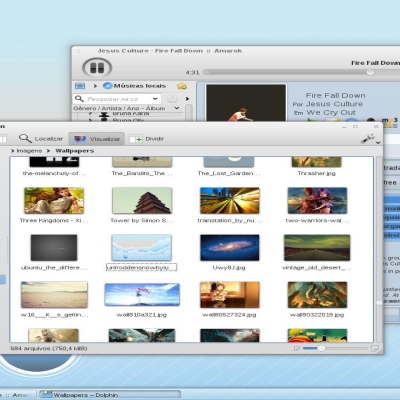The image size is (400, 400).
Task: Select the wall810a321.jpg thumbnail
Action: [142, 295]
